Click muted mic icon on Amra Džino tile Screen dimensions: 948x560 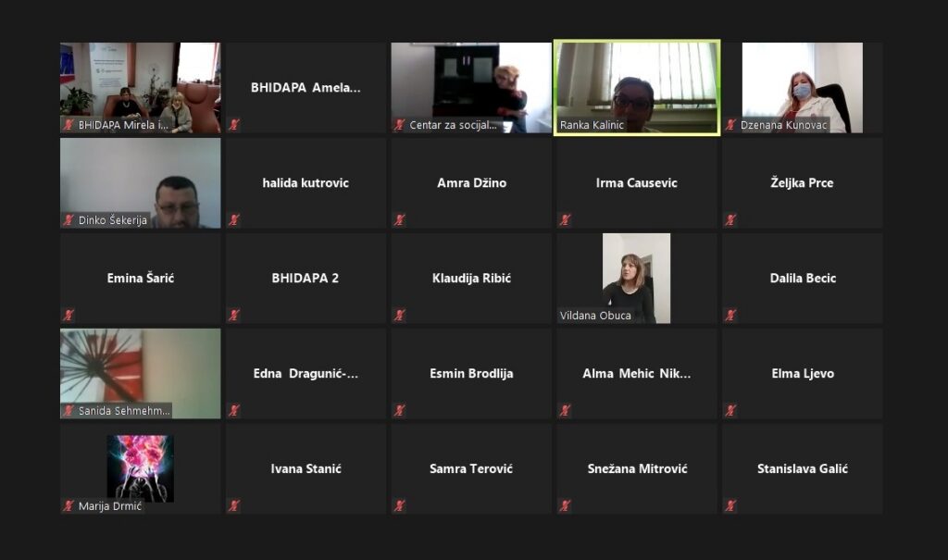point(399,220)
